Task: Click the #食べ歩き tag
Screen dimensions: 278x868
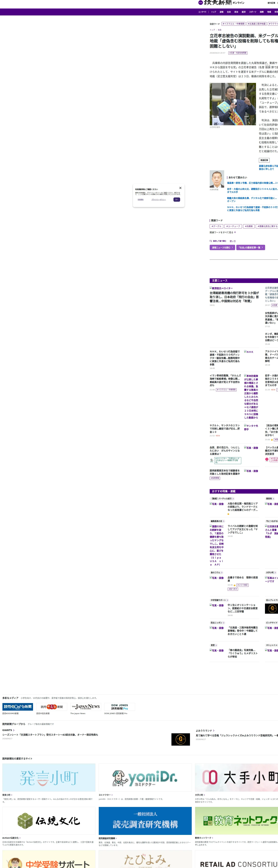Action: [233, 589]
